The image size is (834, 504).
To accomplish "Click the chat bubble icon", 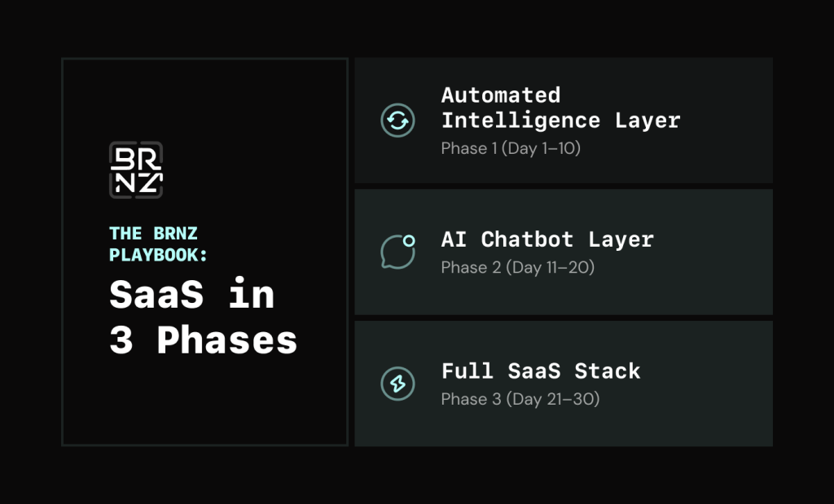I will [x=397, y=252].
